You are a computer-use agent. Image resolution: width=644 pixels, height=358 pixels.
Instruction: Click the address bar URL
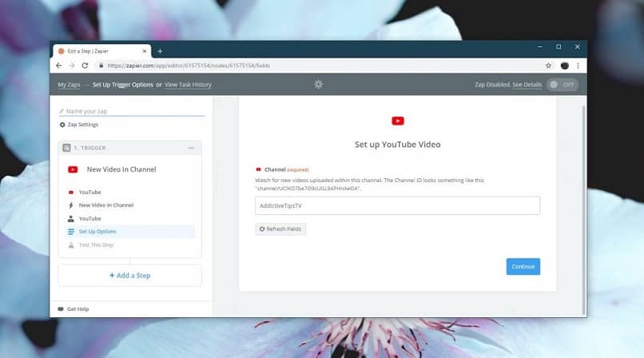(189, 66)
